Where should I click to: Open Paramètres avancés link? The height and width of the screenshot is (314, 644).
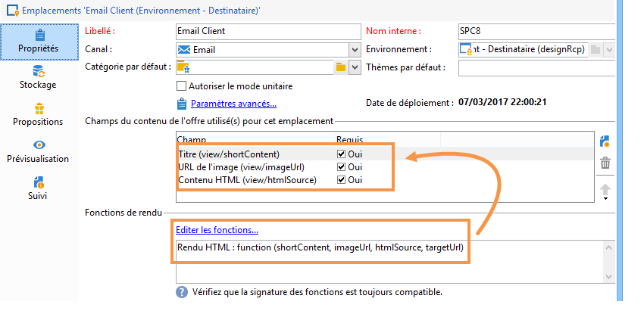point(233,104)
